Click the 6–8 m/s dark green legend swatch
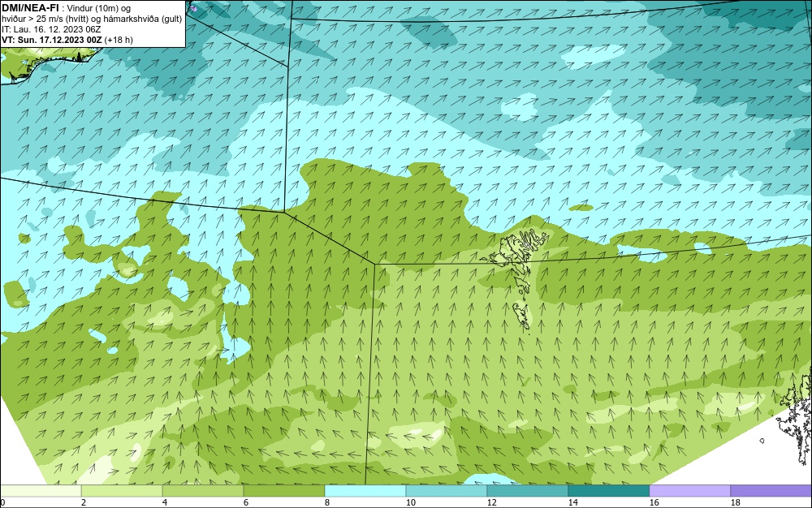Image resolution: width=812 pixels, height=508 pixels. point(284,490)
